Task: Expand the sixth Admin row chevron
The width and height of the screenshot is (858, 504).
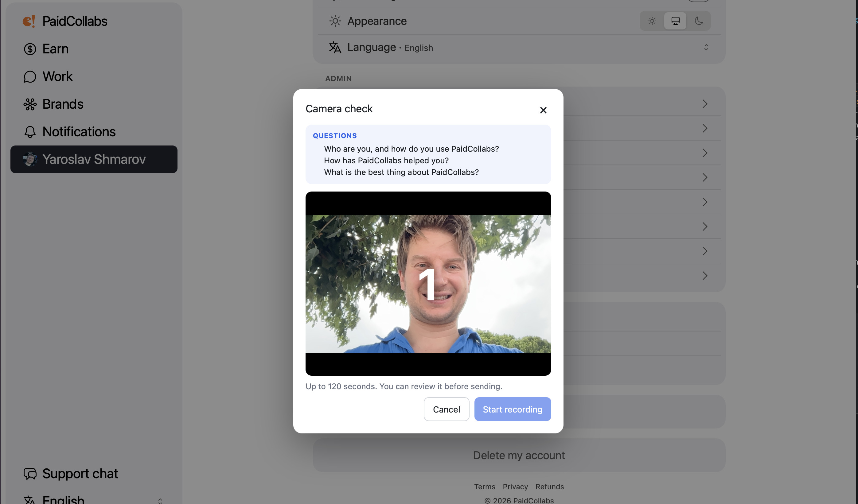Action: (x=705, y=226)
